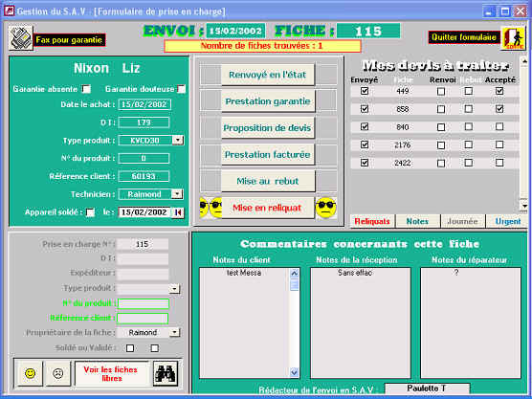Click the red date reset icon beside solde date
532x399 pixels.
[x=178, y=212]
